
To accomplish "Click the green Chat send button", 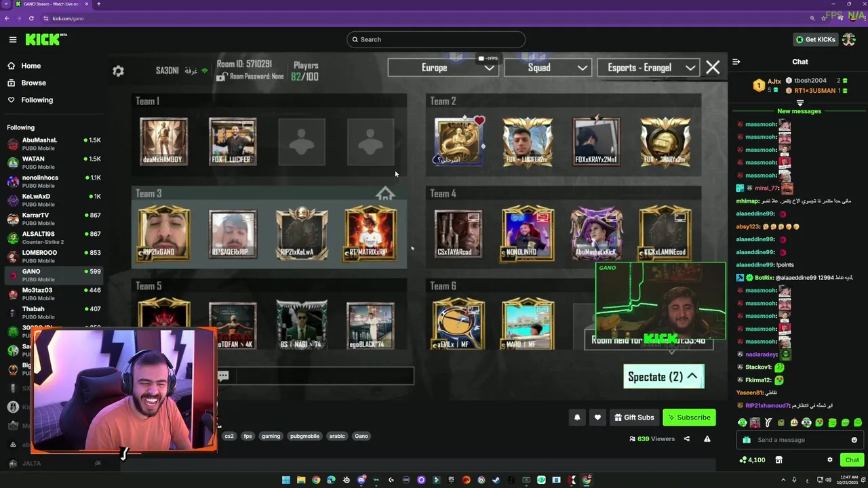I will [x=852, y=460].
